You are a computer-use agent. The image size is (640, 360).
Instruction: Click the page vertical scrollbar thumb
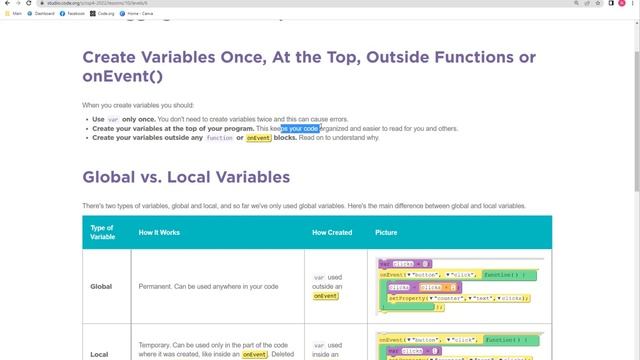click(x=637, y=121)
